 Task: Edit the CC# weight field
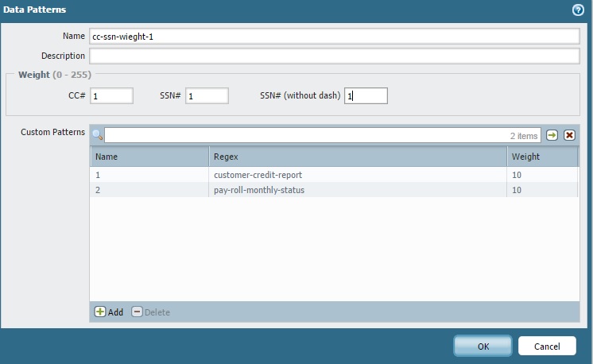(111, 95)
